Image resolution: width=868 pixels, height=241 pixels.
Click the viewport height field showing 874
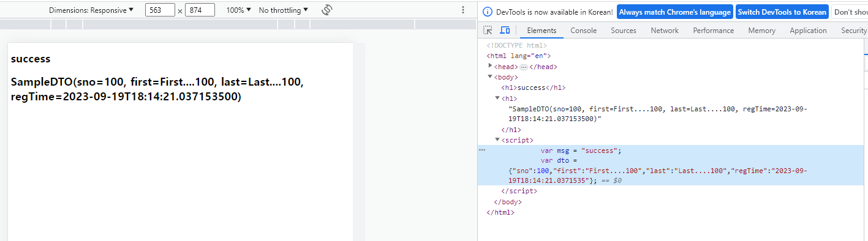[200, 10]
